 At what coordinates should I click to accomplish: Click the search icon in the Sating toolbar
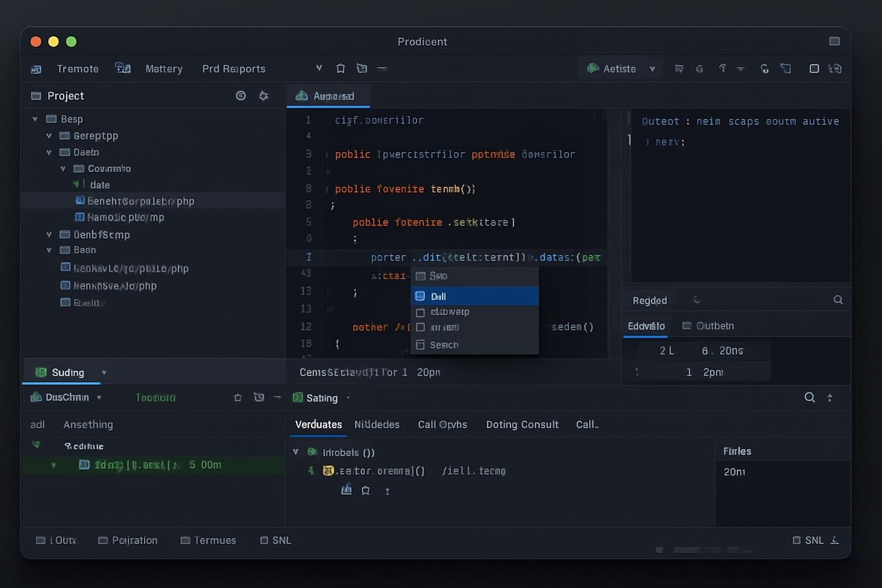(x=810, y=397)
